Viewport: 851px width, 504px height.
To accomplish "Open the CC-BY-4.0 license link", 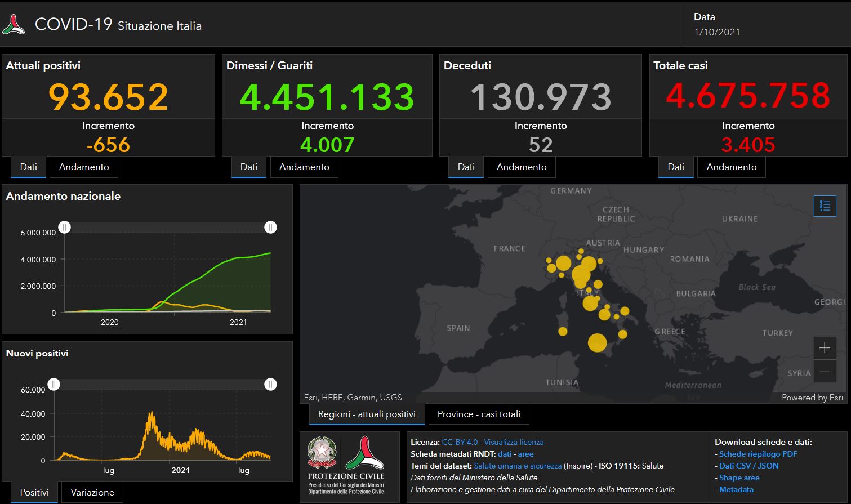I will click(x=460, y=442).
